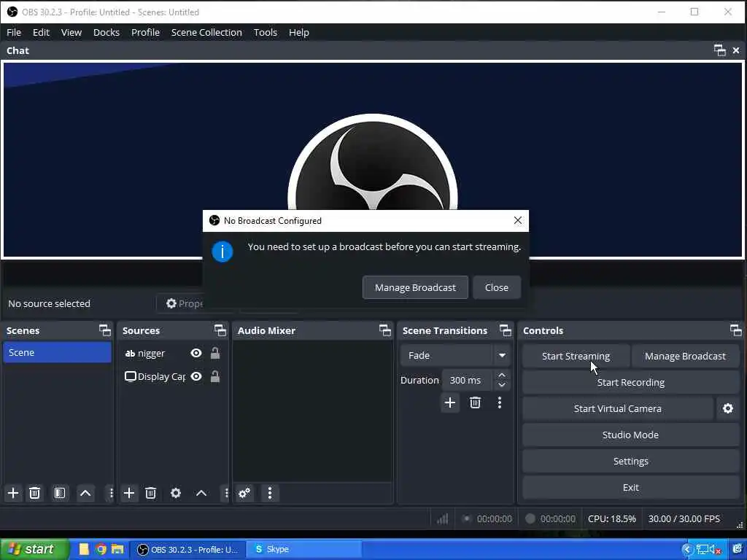Screen dimensions: 747x560
Task: Pop out the Audio Mixer dock
Action: 385,330
